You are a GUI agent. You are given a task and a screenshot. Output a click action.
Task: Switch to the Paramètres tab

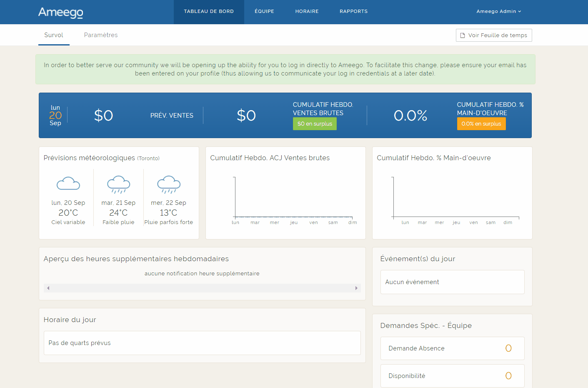[101, 35]
